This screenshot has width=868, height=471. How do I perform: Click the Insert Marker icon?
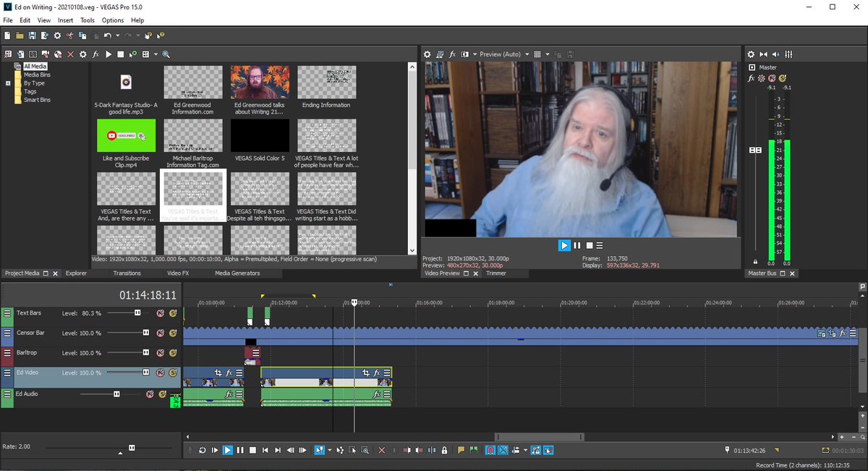tap(461, 450)
